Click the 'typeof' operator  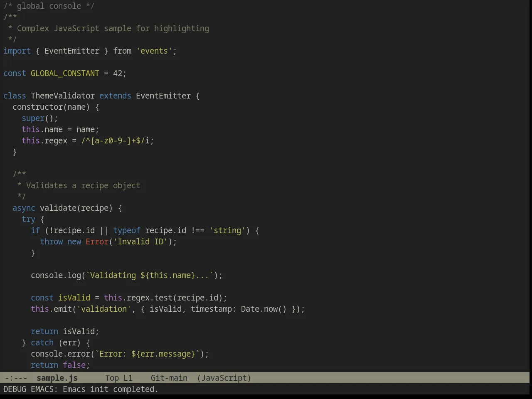tap(127, 230)
